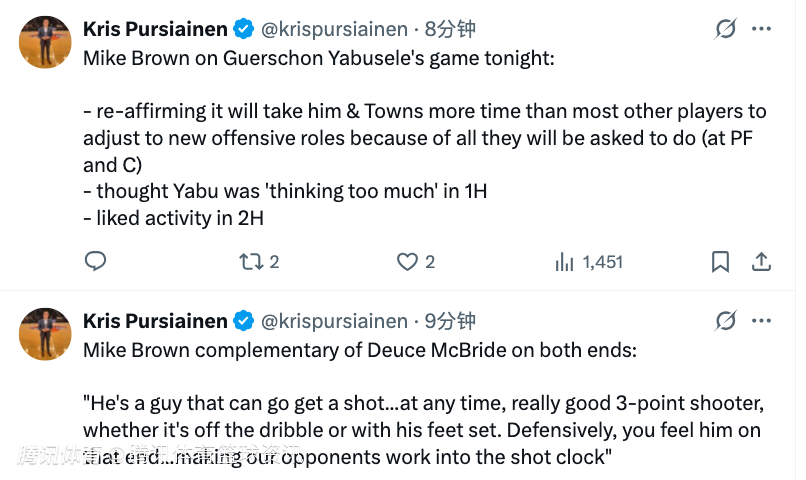The image size is (806, 480).
Task: Share the first tweet via share icon
Action: [x=761, y=262]
